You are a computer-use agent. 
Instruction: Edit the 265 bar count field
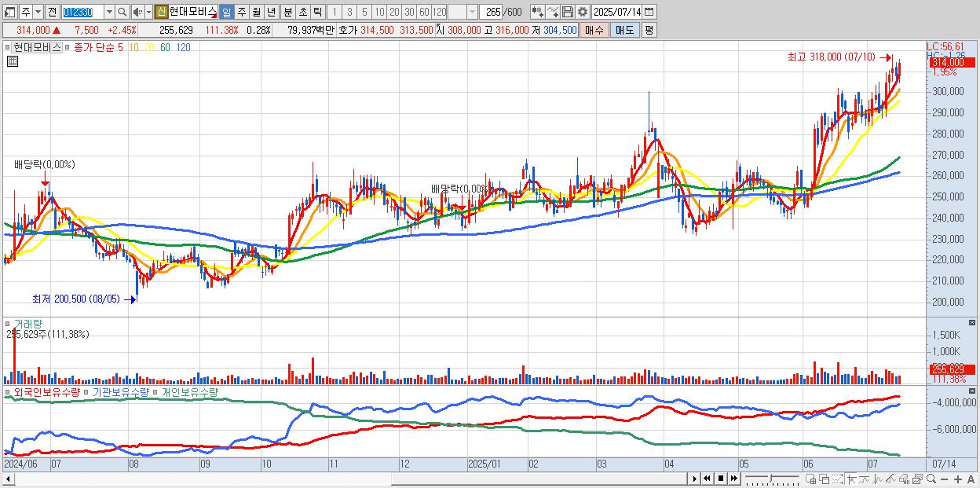pyautogui.click(x=491, y=12)
